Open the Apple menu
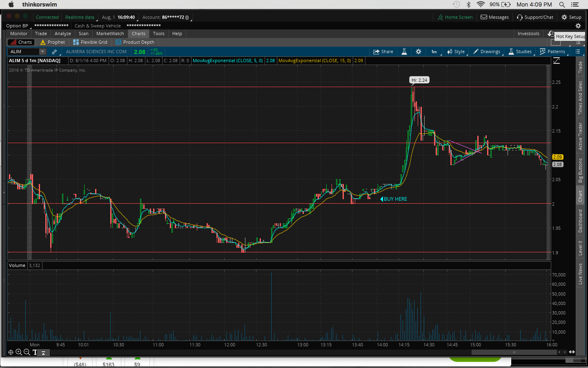The image size is (588, 368). (11, 4)
